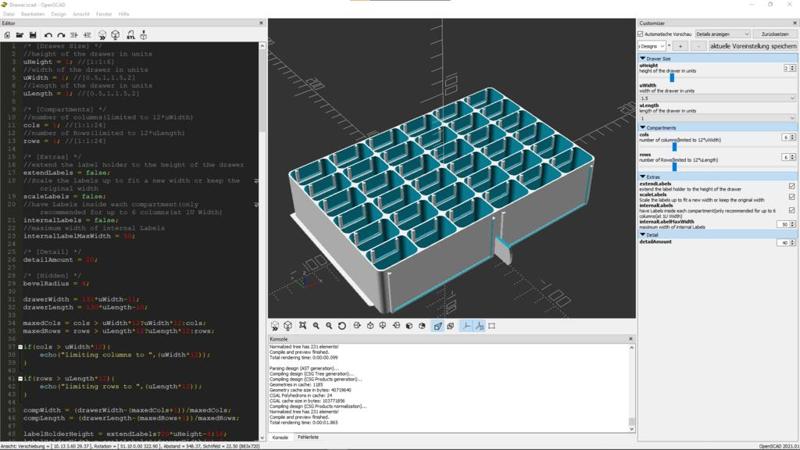The width and height of the screenshot is (800, 450).
Task: Run preview from the editor toolbar
Action: click(x=102, y=35)
